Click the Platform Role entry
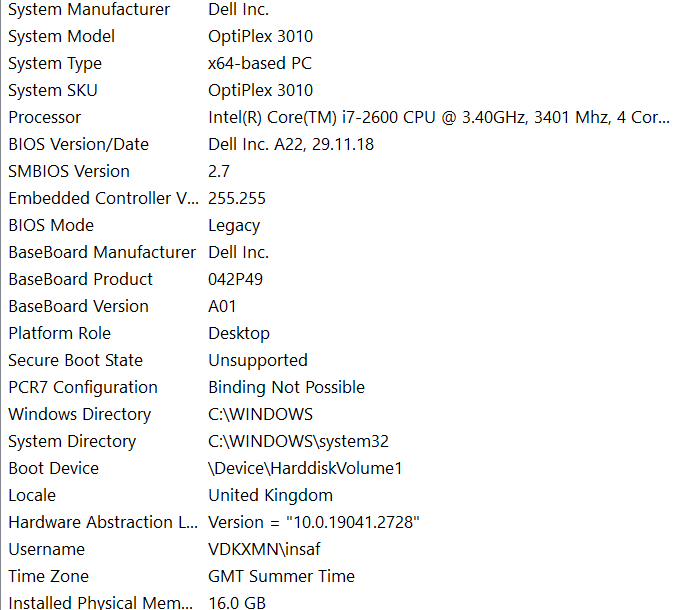Viewport: 695px width, 610px height. point(59,333)
